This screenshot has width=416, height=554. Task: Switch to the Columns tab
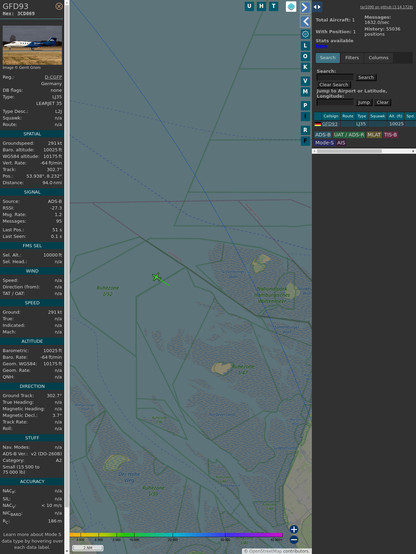point(378,58)
